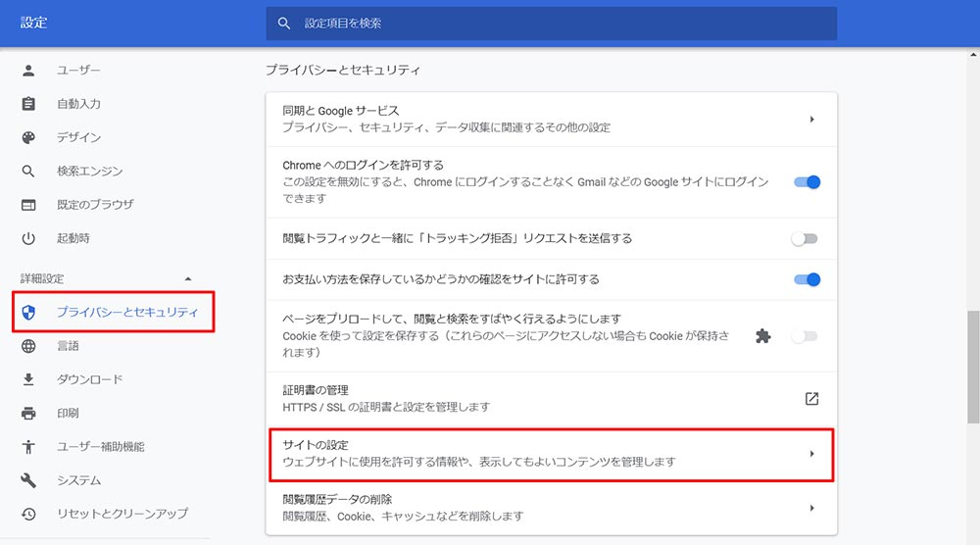Click the extension puzzle piece icon
980x545 pixels.
(762, 336)
